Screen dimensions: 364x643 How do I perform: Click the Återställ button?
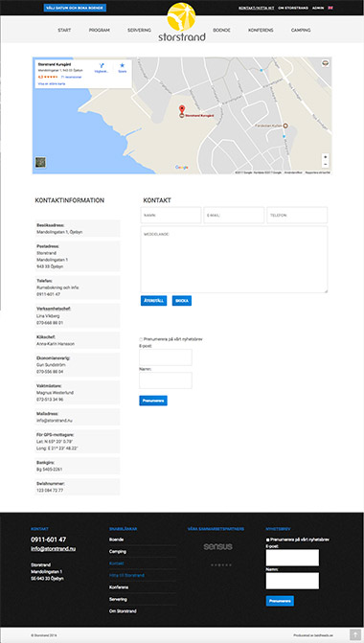[153, 301]
